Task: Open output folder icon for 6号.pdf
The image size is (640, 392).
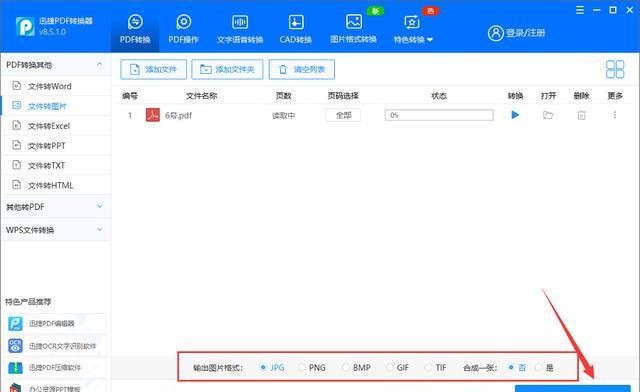Action: click(548, 115)
